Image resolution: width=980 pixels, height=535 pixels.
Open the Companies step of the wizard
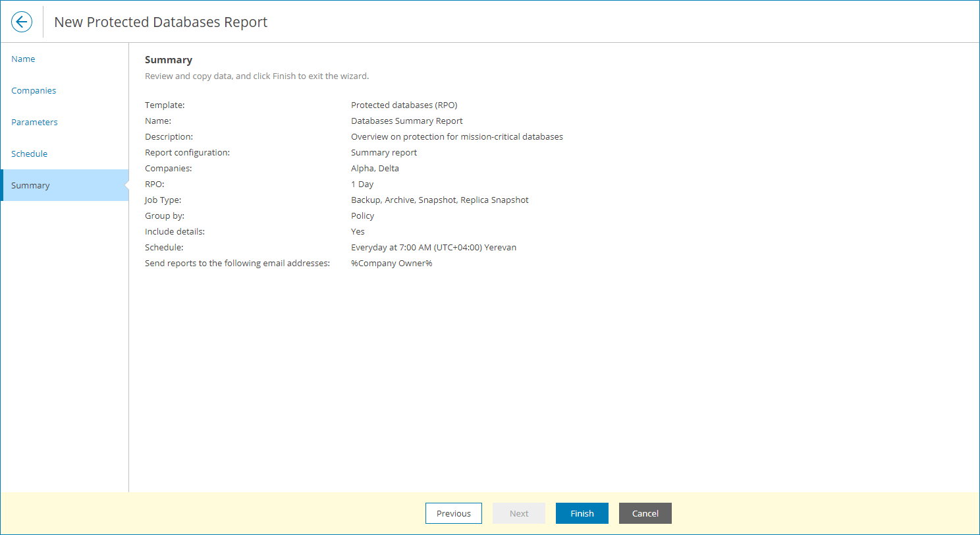pos(34,90)
